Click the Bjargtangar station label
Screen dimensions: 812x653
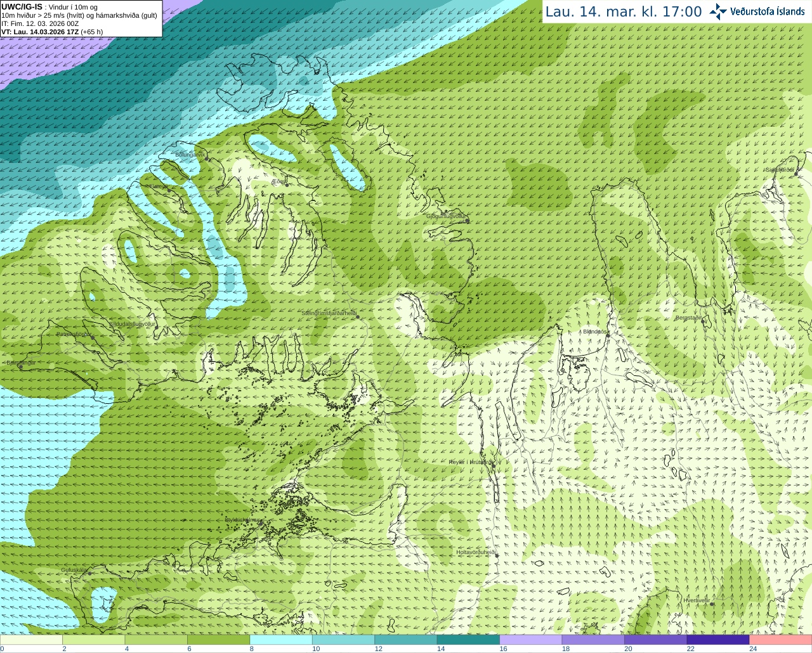[x=21, y=363]
